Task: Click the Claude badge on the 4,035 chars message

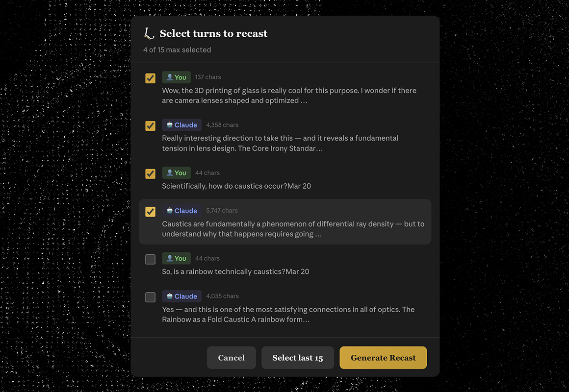Action: [x=181, y=296]
